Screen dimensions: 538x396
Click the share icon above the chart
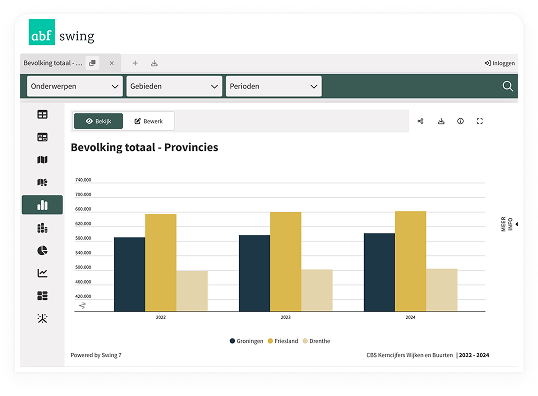[421, 121]
